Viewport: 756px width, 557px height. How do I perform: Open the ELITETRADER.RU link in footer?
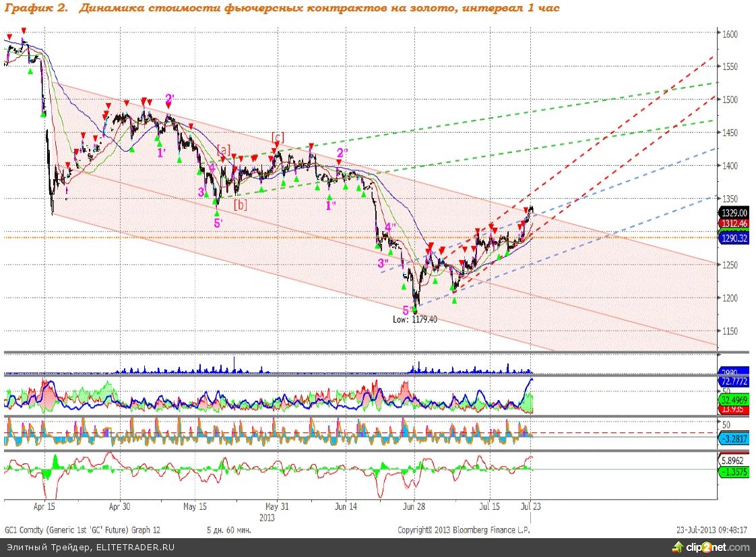tap(135, 548)
